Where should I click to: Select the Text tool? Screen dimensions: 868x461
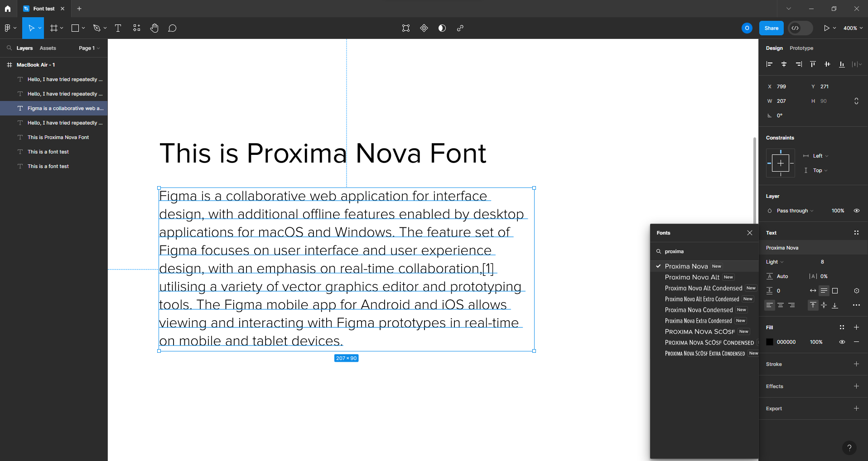click(118, 28)
